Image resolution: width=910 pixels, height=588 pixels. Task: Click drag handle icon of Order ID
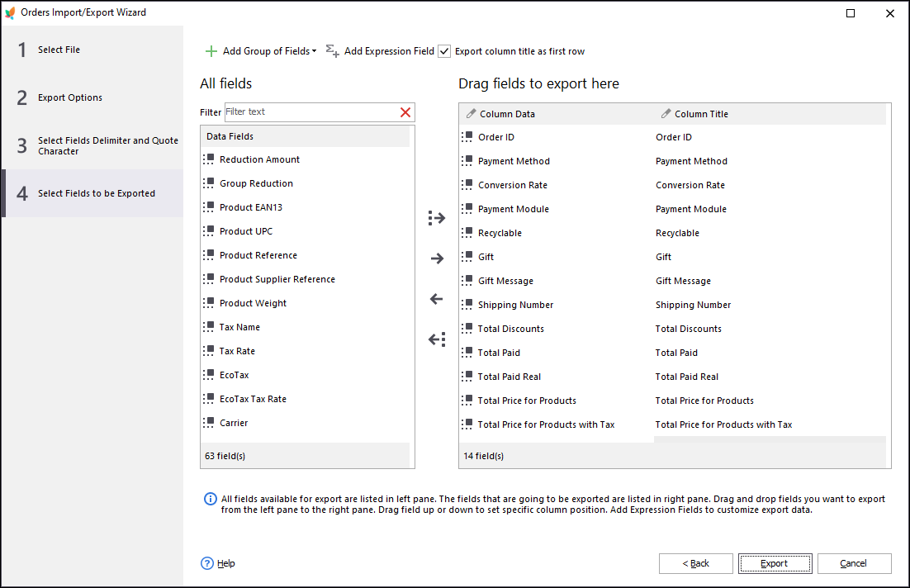pos(467,137)
